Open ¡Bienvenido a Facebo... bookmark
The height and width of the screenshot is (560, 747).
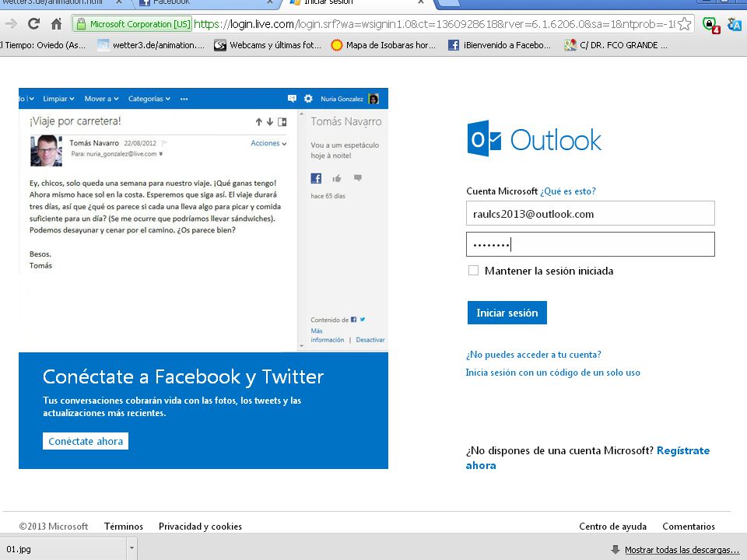(x=500, y=45)
